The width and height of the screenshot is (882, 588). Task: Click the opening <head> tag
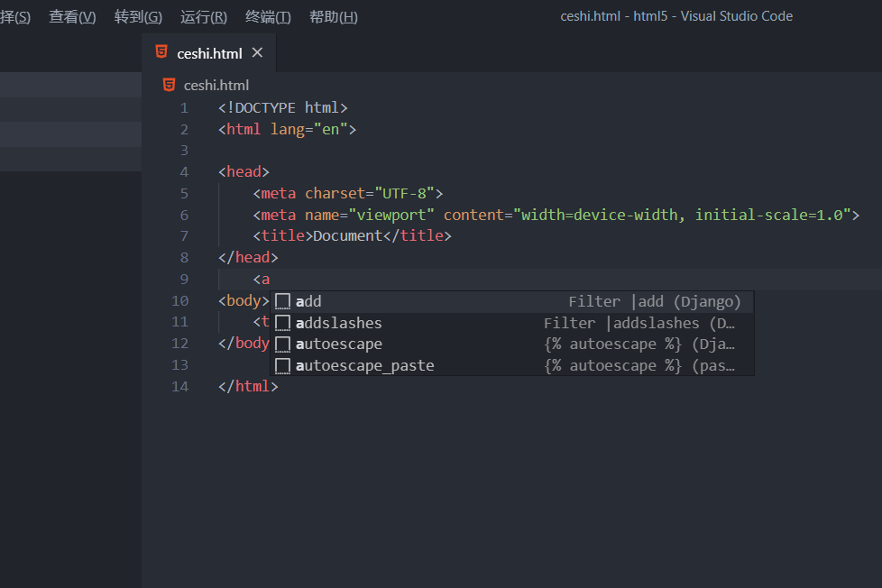point(243,171)
